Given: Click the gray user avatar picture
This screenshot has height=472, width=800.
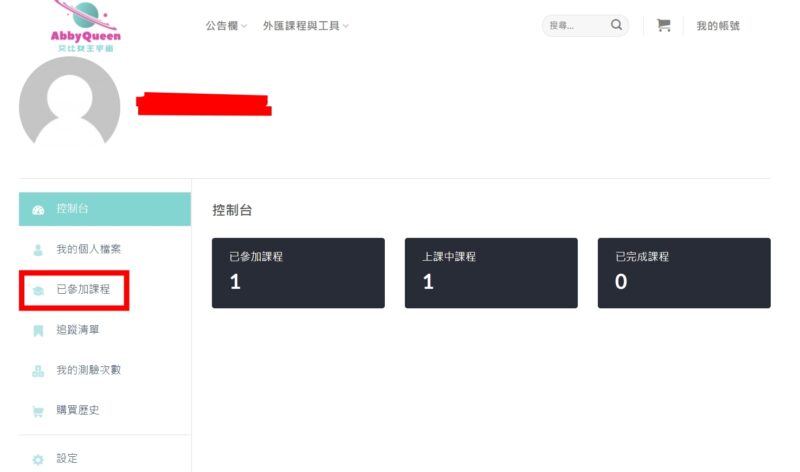Looking at the screenshot, I should (69, 101).
